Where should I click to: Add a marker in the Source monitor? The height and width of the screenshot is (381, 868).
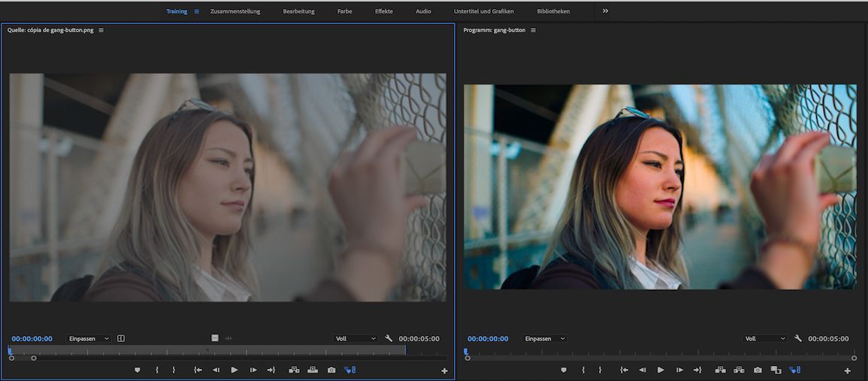point(138,370)
